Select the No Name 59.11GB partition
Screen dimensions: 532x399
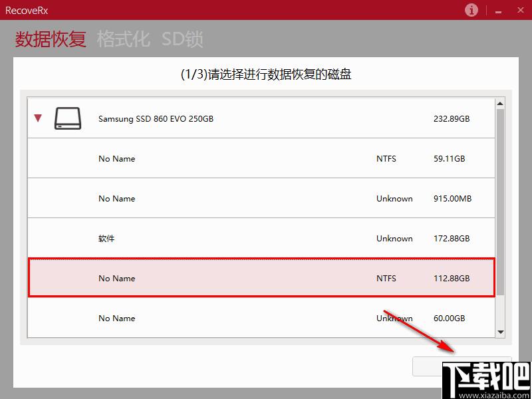[x=261, y=158]
